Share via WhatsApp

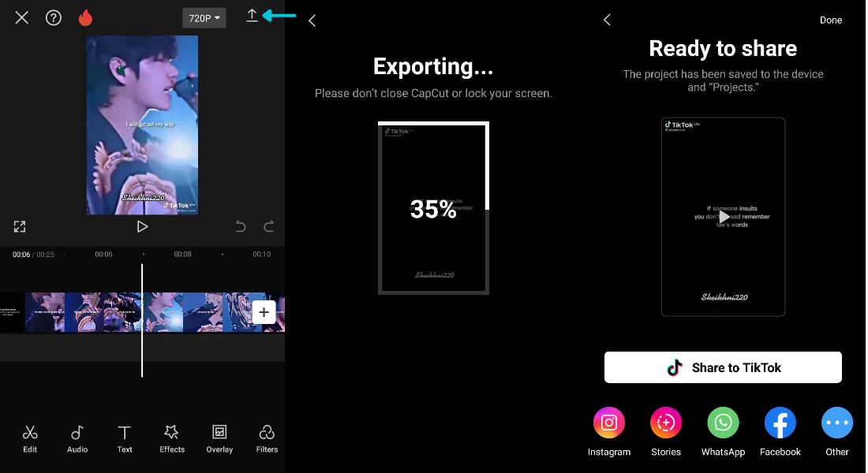(723, 432)
